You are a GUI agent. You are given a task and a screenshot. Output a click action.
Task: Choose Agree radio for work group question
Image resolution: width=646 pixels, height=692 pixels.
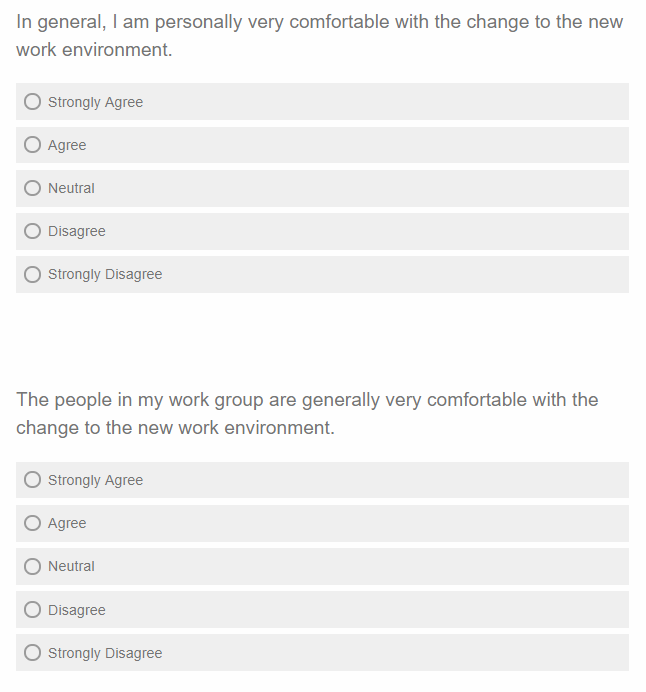point(33,523)
